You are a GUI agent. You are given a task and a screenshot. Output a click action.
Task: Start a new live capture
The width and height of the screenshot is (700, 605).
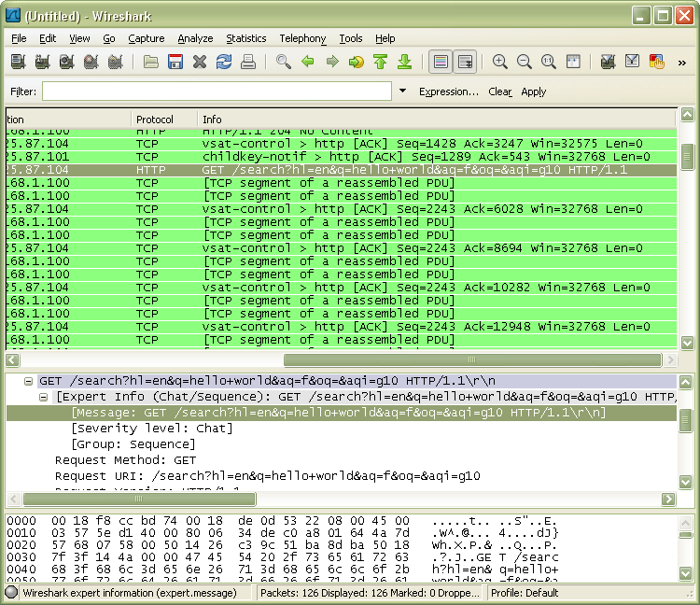pos(66,62)
